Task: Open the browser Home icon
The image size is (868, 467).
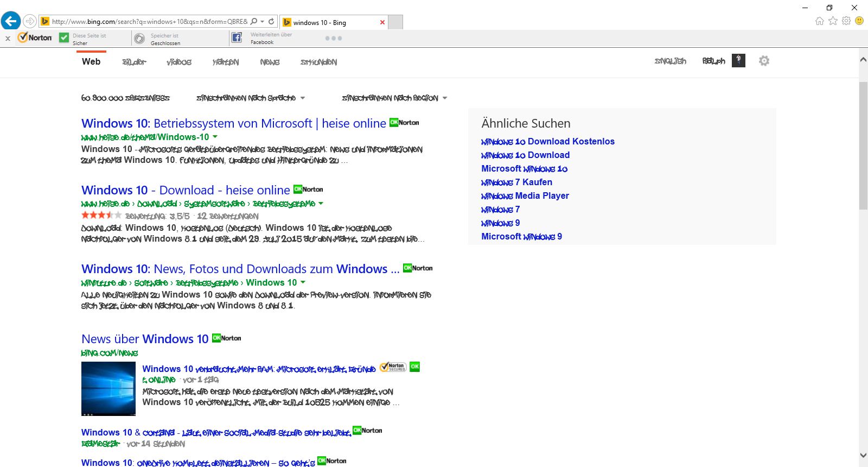Action: pyautogui.click(x=820, y=21)
